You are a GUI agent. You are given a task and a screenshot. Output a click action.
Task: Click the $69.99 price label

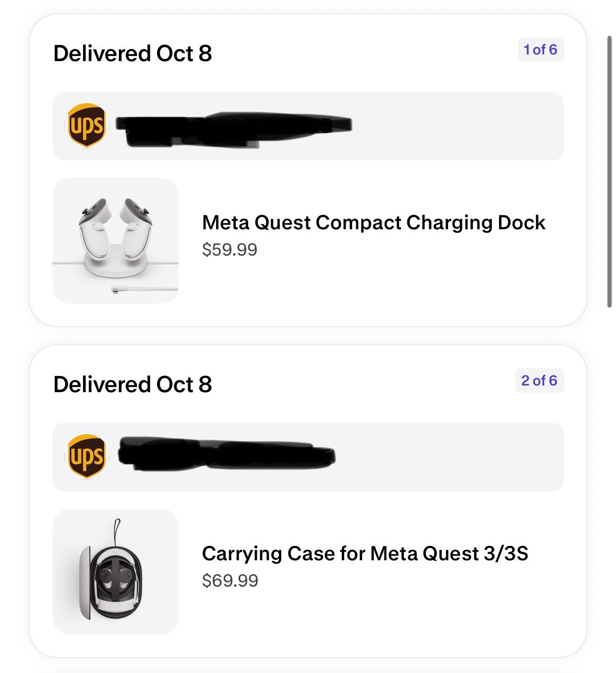coord(230,580)
